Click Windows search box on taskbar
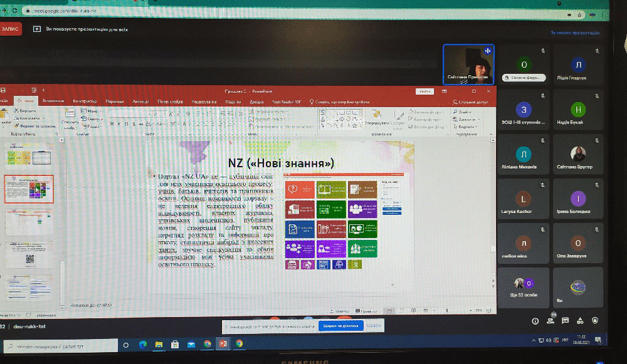The height and width of the screenshot is (364, 627). (61, 346)
